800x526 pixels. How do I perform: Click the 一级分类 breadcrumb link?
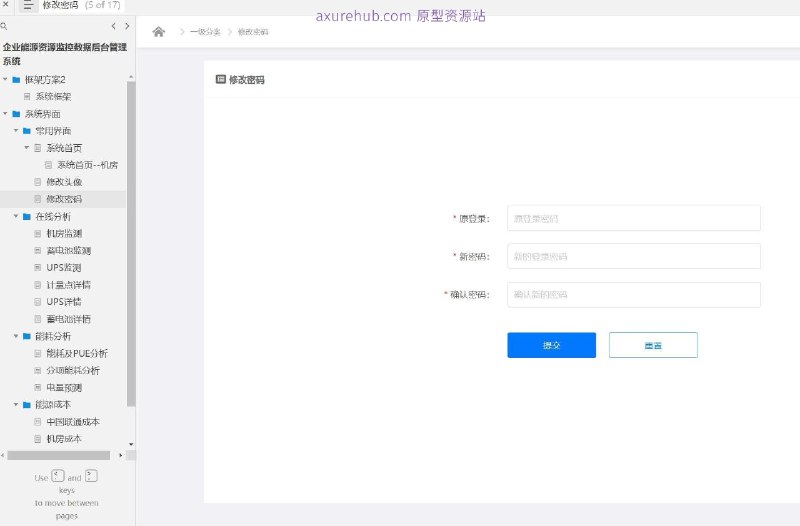pyautogui.click(x=205, y=32)
